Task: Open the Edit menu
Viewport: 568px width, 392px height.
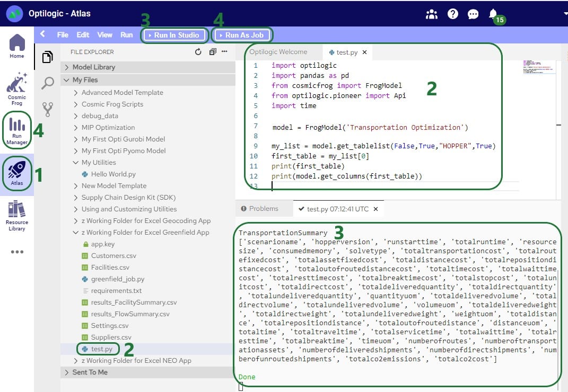Action: coord(83,35)
